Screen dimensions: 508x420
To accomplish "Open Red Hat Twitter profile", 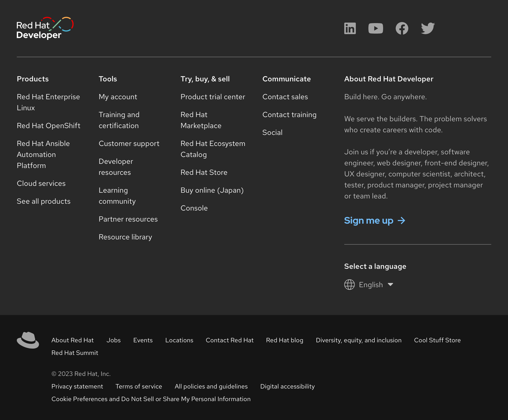I will click(428, 28).
